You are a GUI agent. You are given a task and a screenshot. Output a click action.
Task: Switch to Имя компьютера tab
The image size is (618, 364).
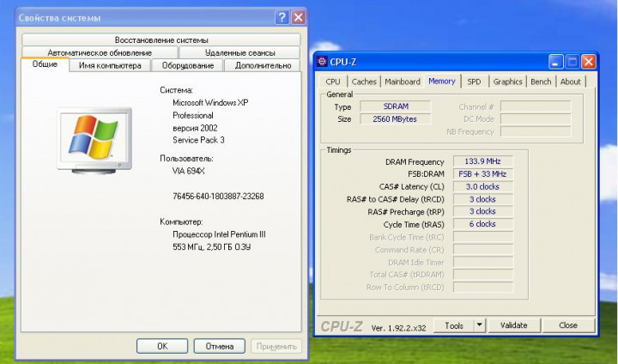(110, 65)
